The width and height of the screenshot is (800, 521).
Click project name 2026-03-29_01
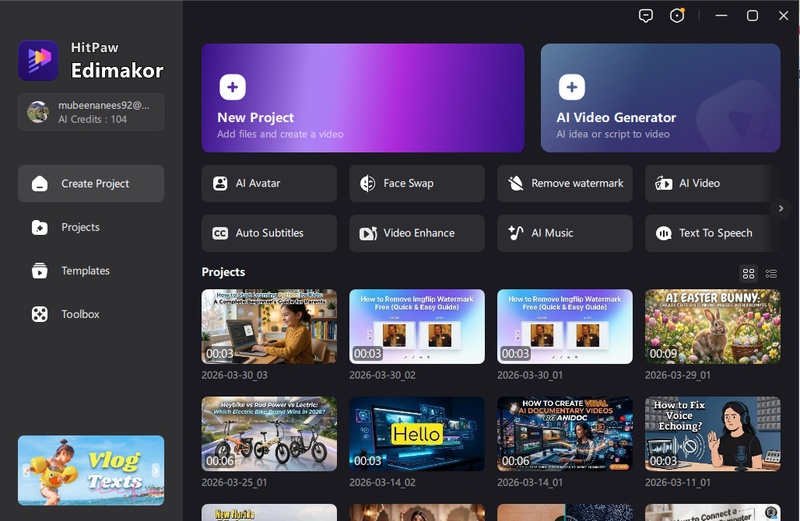[x=678, y=375]
